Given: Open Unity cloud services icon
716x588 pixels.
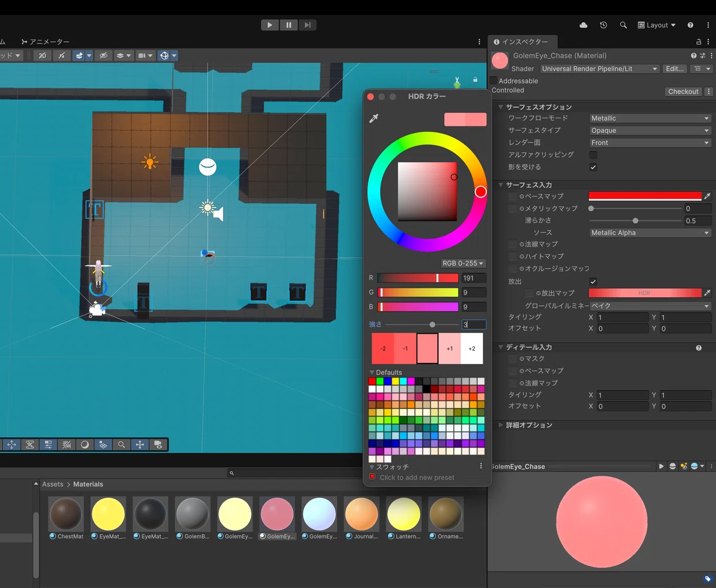Looking at the screenshot, I should click(x=584, y=25).
